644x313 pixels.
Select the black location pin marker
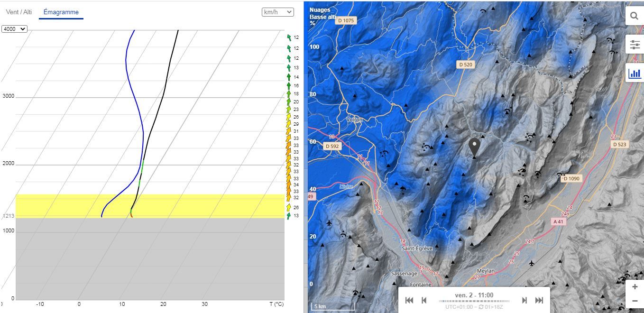click(474, 147)
